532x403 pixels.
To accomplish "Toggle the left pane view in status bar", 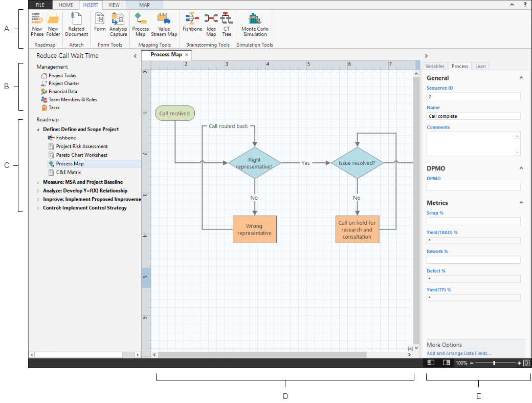I will point(431,363).
